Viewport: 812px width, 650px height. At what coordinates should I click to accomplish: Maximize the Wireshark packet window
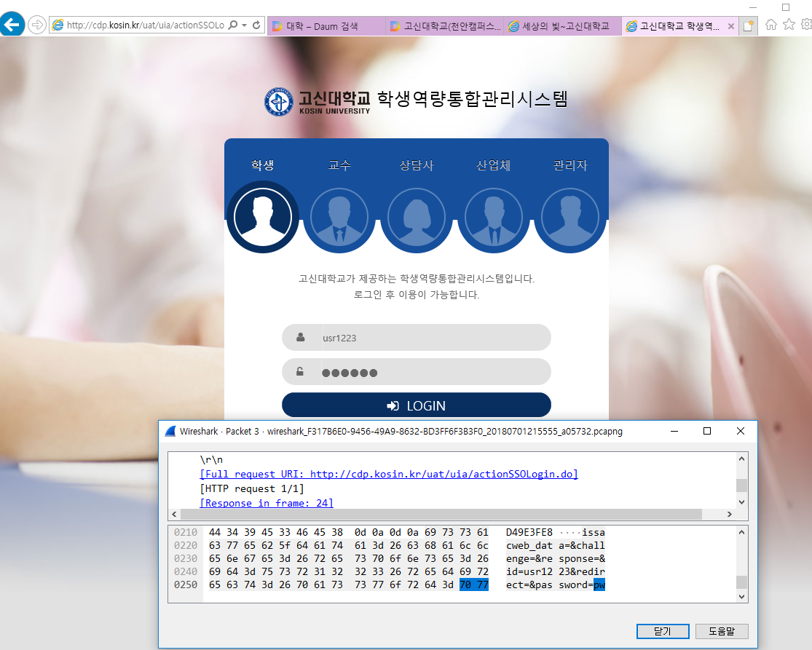(x=707, y=431)
